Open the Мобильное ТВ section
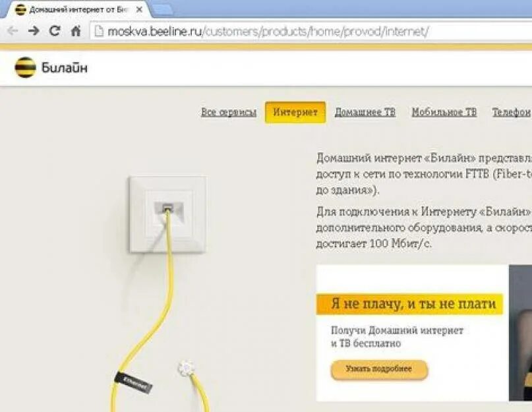 point(444,112)
